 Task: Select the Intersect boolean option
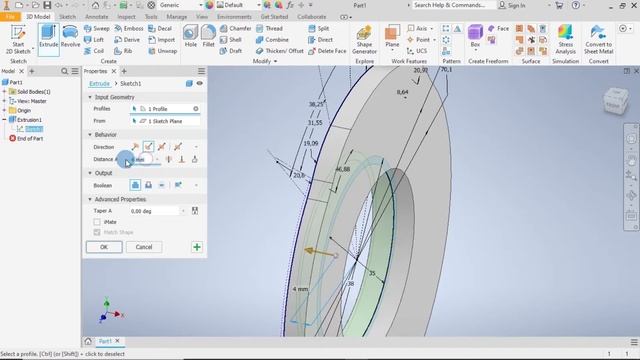(x=162, y=185)
